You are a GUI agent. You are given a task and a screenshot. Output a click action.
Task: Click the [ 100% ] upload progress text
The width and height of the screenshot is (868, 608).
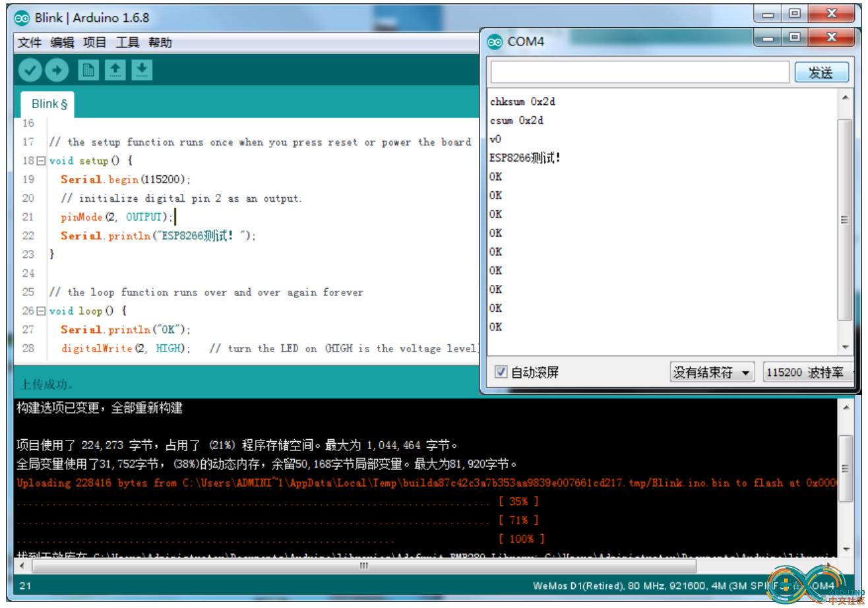pyautogui.click(x=522, y=539)
